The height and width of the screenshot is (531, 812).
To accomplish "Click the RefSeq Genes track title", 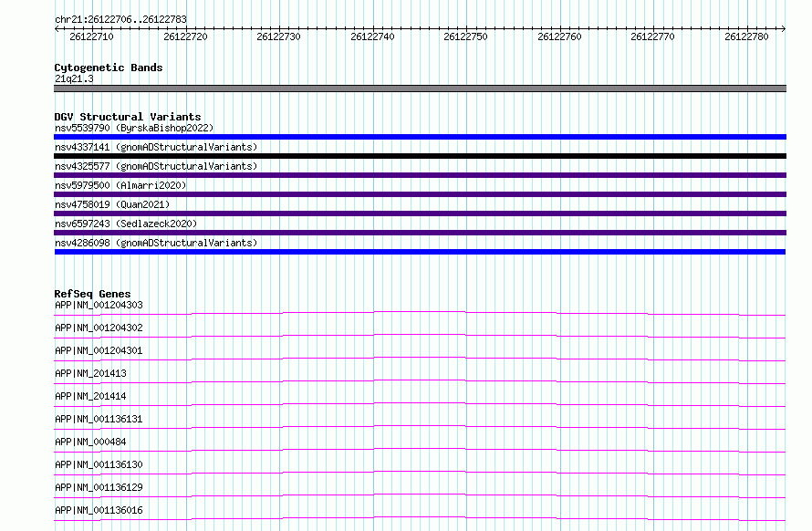I will (92, 294).
